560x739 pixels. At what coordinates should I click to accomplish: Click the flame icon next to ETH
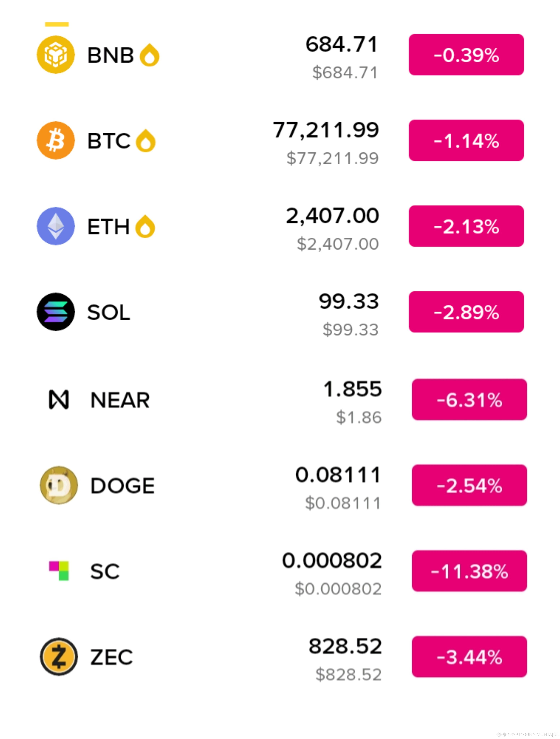tap(145, 226)
